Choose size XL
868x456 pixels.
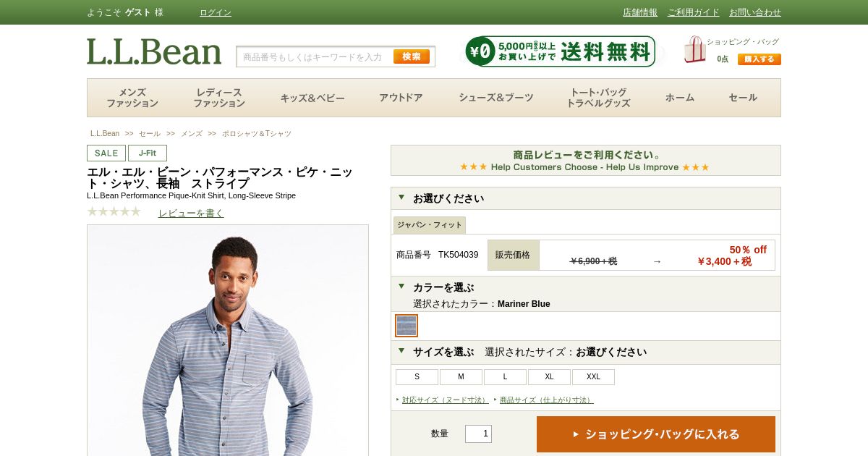click(549, 377)
